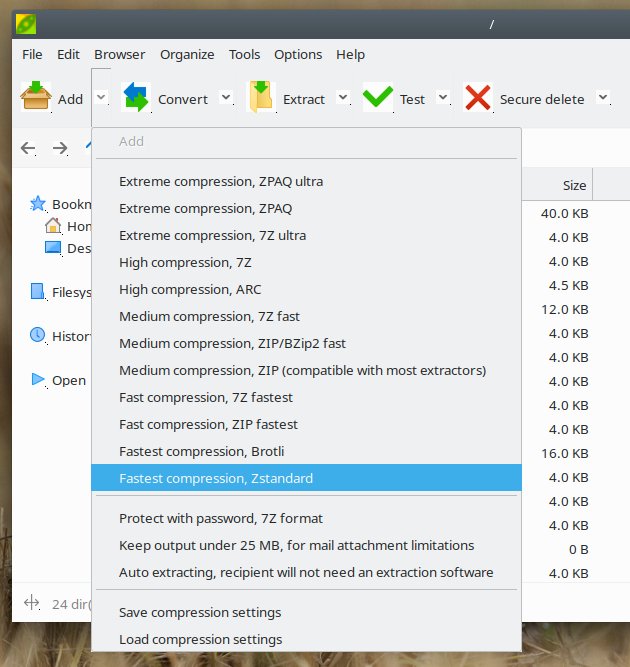Expand the Convert dropdown arrow
This screenshot has height=667, width=630.
pos(226,97)
